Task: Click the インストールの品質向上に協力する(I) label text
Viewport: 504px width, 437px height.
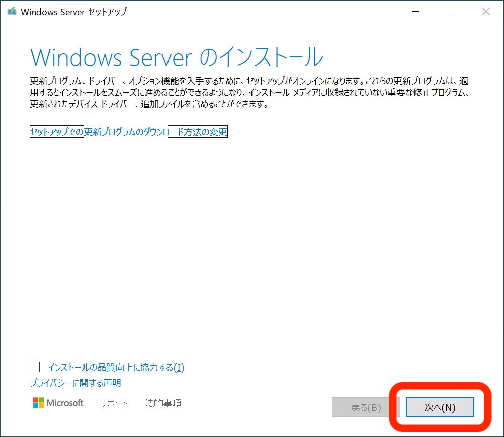Action: [x=116, y=368]
